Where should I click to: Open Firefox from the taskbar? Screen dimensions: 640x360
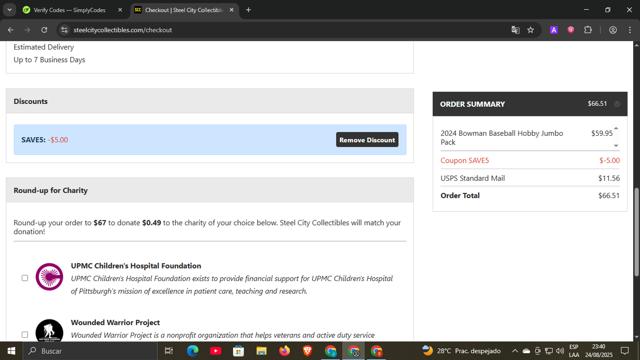point(284,351)
